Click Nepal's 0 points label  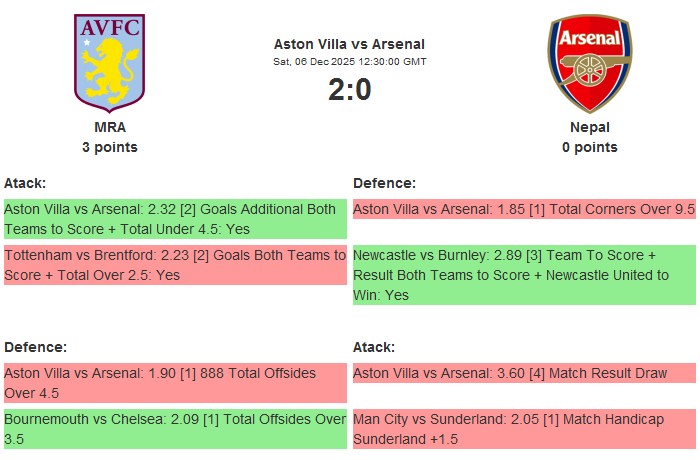pyautogui.click(x=589, y=147)
